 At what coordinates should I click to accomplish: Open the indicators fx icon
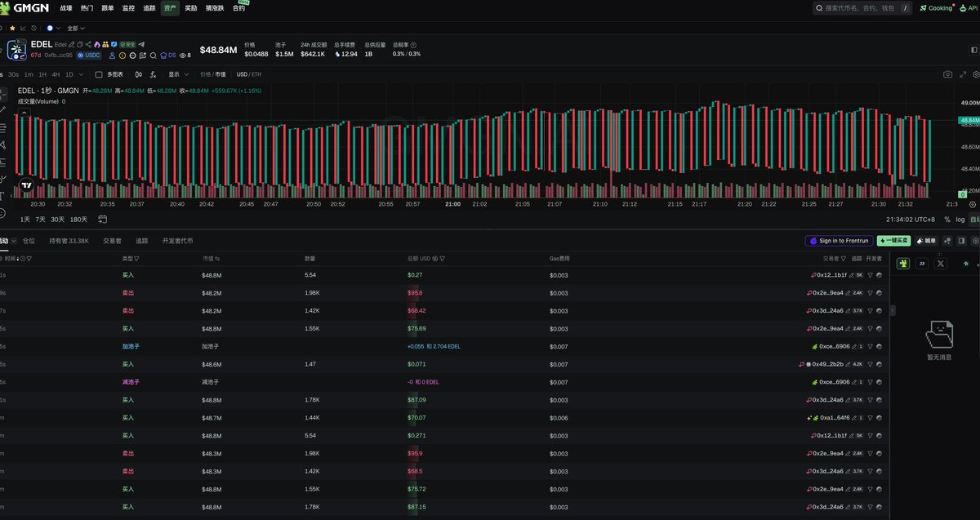[x=152, y=74]
